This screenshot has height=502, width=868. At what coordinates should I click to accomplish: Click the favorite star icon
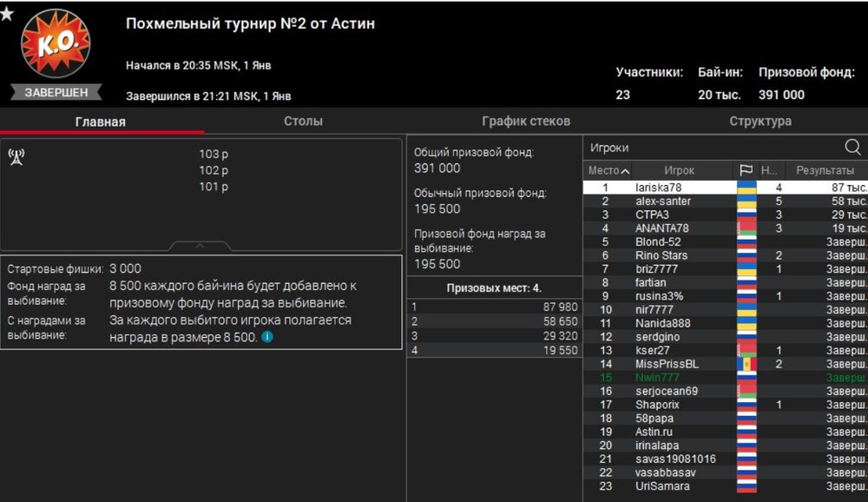[7, 13]
